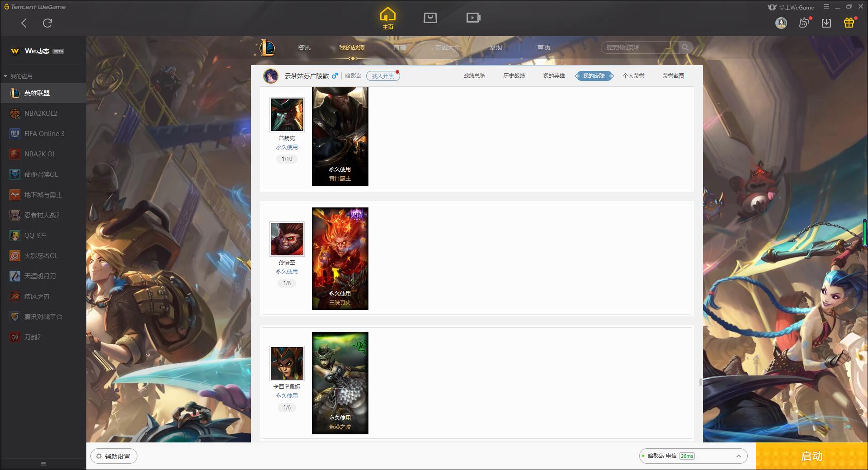
Task: Open 辅助设置 settings button
Action: (x=114, y=456)
